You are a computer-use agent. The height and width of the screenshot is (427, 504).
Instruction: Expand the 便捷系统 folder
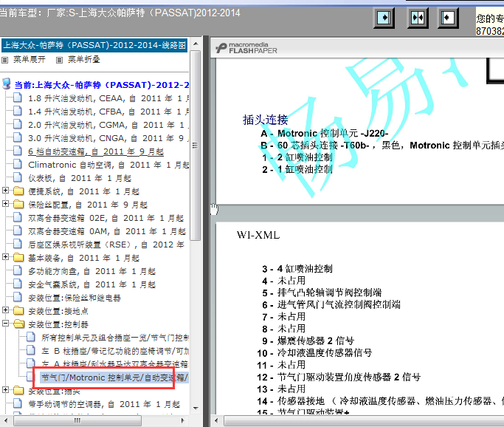[5, 190]
